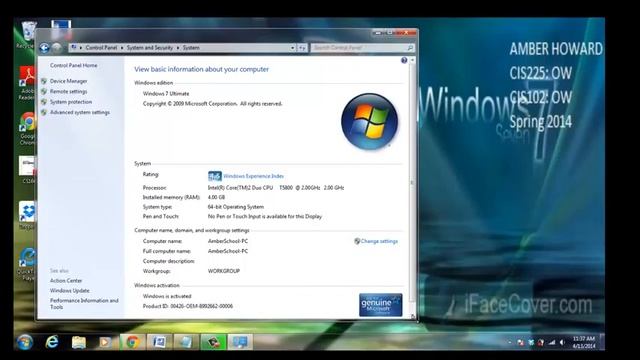Click 'View basic information about your computer' heading
Viewport: 640px width, 360px height.
[x=202, y=69]
